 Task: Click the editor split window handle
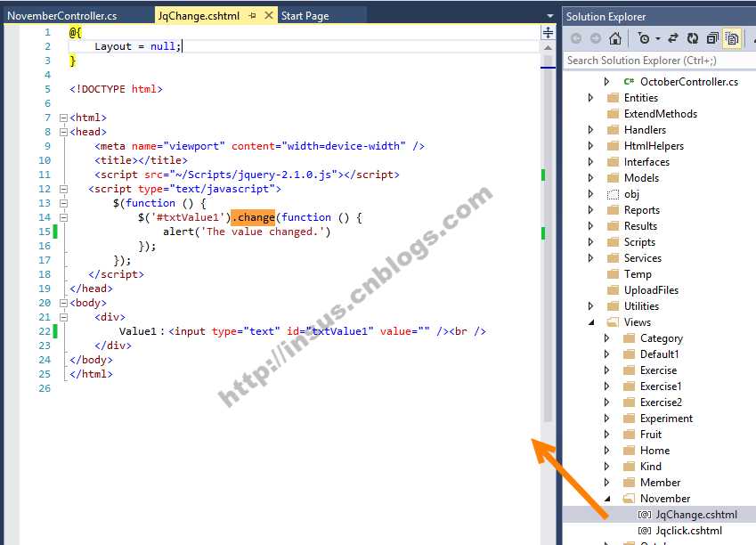click(549, 33)
